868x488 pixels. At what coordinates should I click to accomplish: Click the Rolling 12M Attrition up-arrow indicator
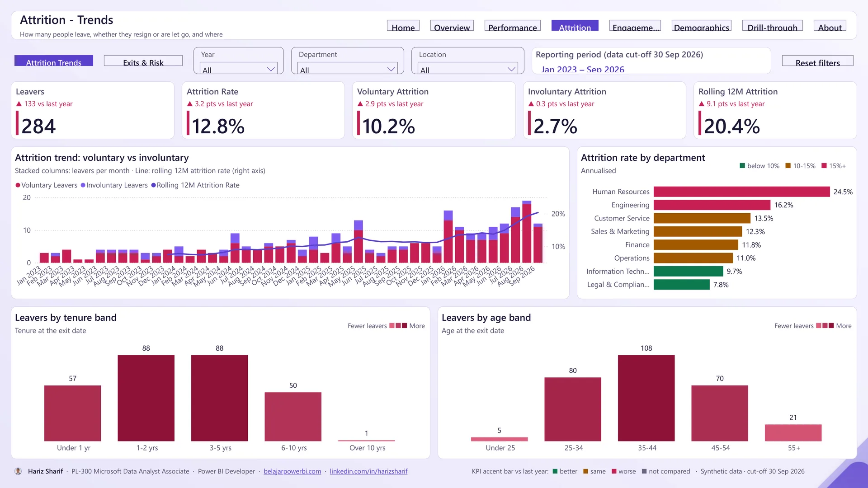coord(702,104)
